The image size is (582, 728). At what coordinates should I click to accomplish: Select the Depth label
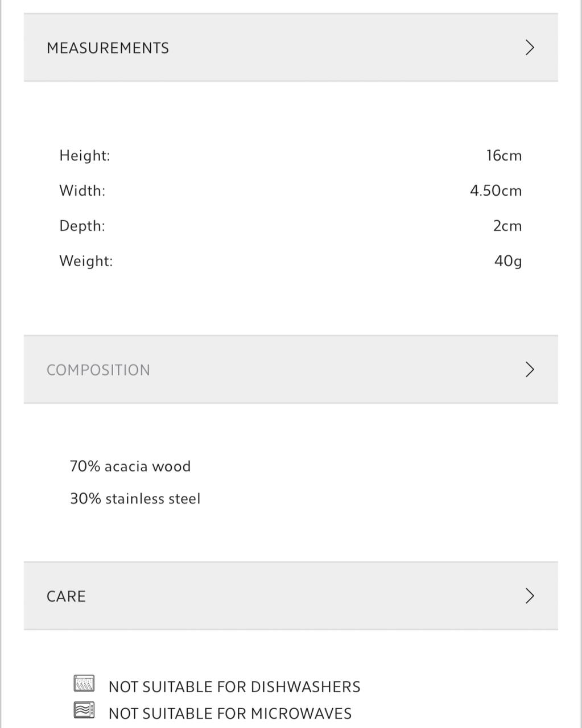point(82,226)
